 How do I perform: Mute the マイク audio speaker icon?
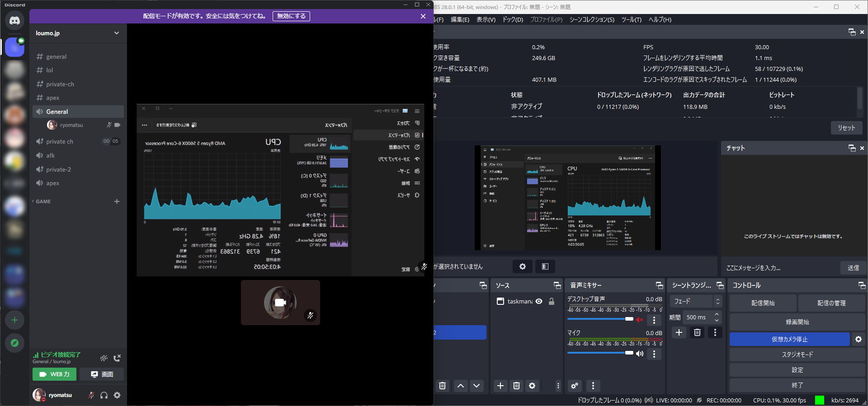640,353
